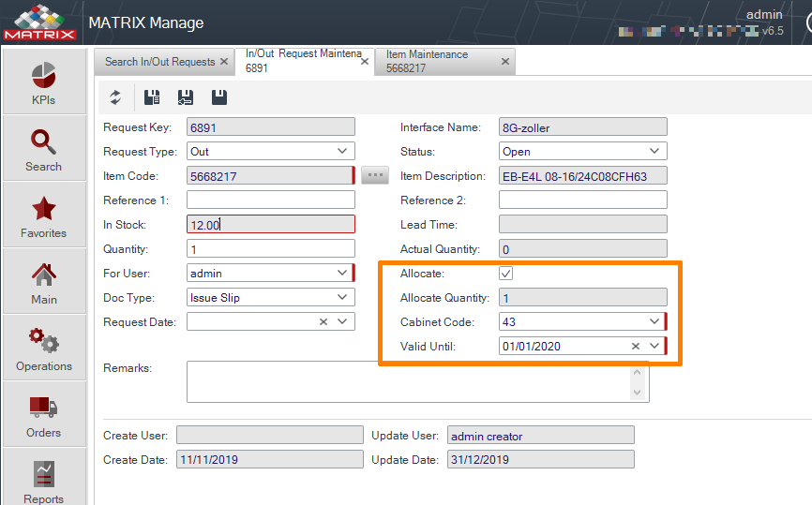Click the refresh arrows toolbar icon
This screenshot has width=812, height=505.
pyautogui.click(x=115, y=97)
